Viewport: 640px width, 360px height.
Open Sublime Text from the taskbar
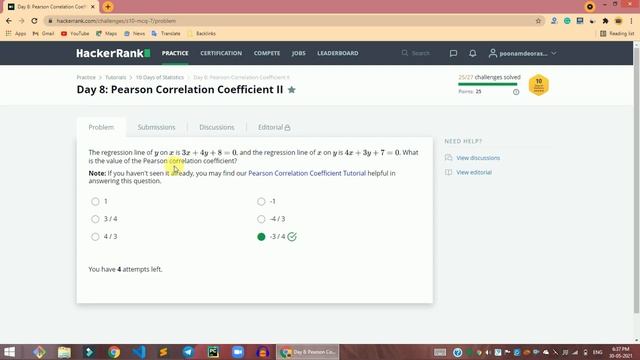tap(163, 352)
